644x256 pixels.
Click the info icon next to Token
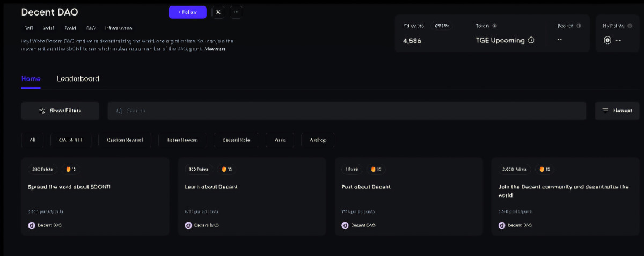pos(494,25)
